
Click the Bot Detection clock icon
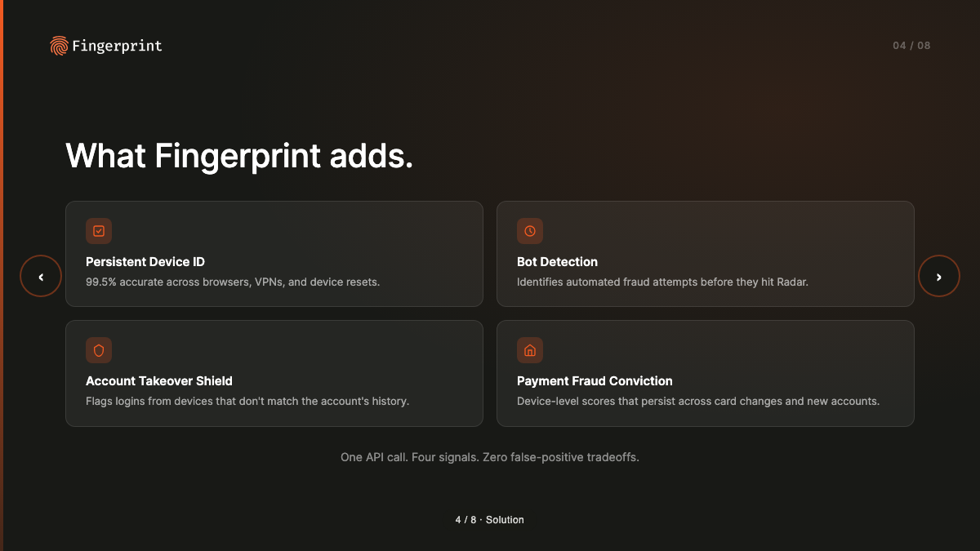530,231
